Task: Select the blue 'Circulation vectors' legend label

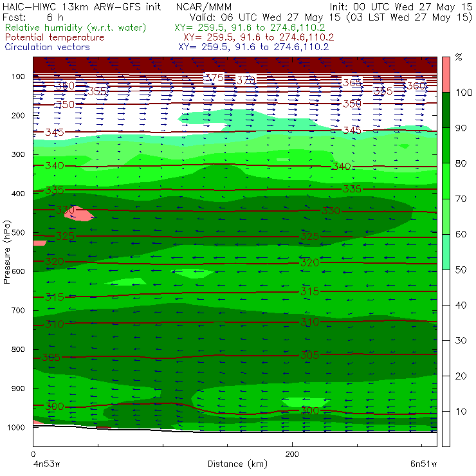Action: (x=47, y=47)
